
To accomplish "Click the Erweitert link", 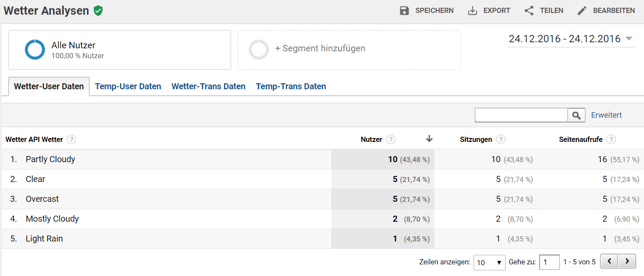I will [x=606, y=115].
